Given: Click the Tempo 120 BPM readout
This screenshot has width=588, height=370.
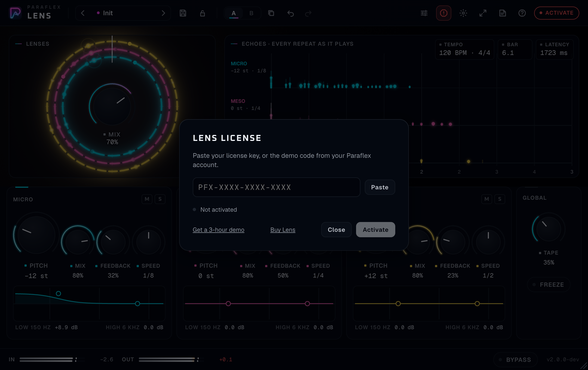Looking at the screenshot, I should [465, 50].
